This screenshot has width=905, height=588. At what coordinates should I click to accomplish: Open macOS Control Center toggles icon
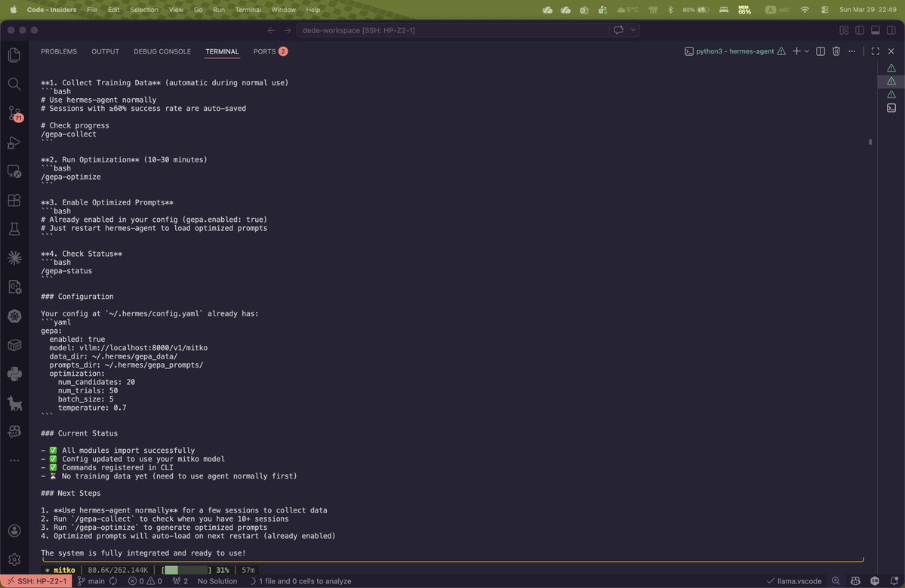825,10
